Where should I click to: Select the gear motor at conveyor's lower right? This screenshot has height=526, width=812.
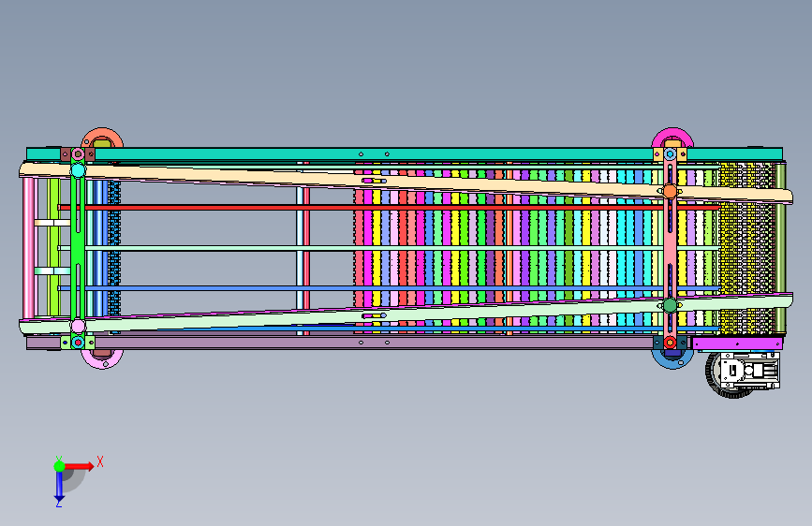(744, 373)
